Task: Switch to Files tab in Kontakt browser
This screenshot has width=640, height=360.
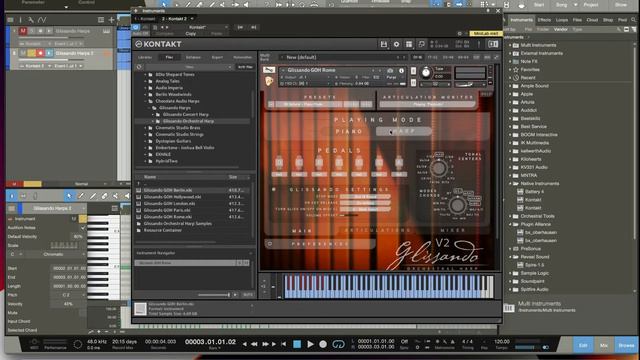Action: pyautogui.click(x=169, y=58)
